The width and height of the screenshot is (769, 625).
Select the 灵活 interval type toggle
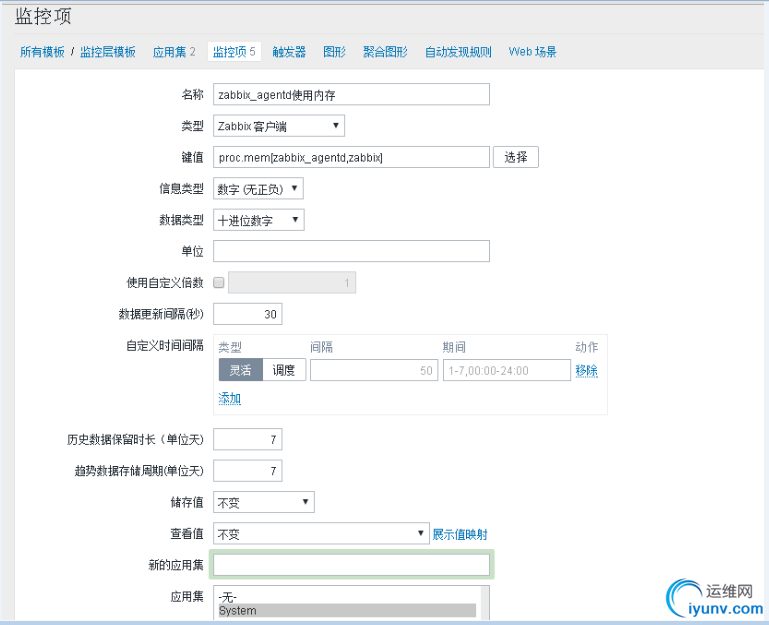click(240, 370)
